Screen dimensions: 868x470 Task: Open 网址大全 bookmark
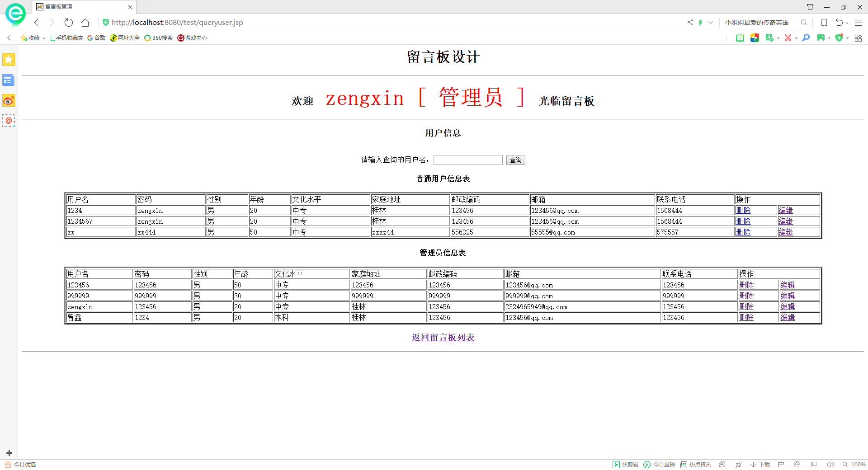(125, 38)
